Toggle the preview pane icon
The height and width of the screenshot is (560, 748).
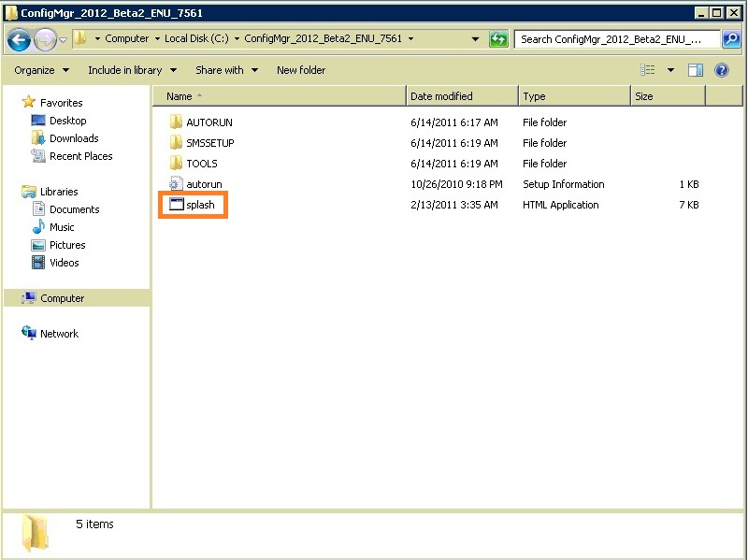[695, 70]
